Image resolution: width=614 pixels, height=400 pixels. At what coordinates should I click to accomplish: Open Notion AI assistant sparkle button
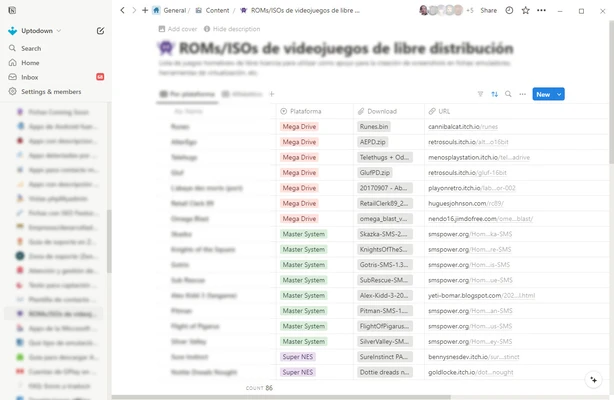(x=594, y=380)
